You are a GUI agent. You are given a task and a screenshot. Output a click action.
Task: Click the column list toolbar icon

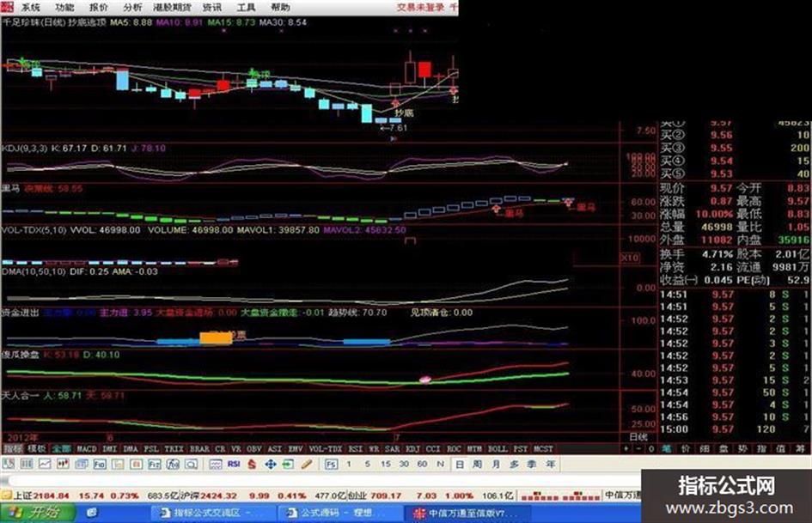[27, 465]
